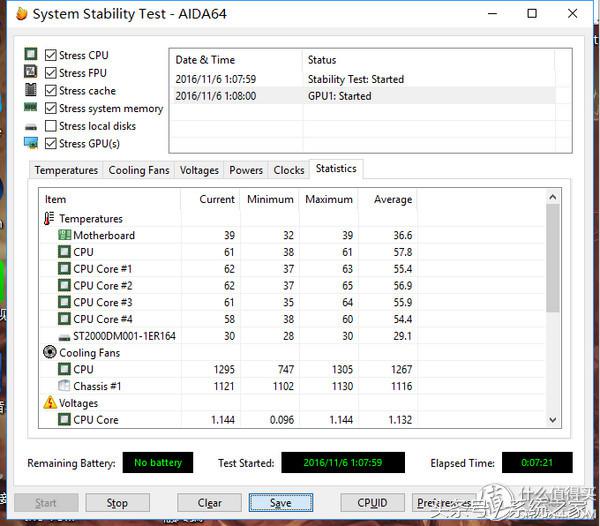
Task: Click the Temperatures group heading in list
Action: pyautogui.click(x=91, y=218)
